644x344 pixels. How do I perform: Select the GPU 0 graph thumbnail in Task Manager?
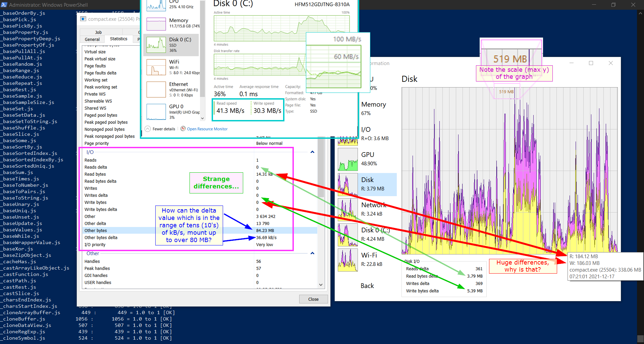click(x=156, y=112)
